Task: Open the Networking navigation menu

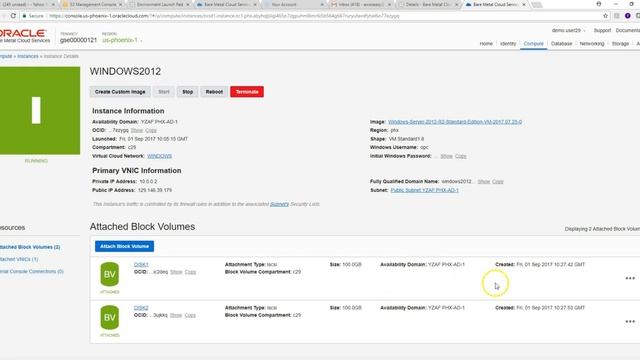Action: (x=591, y=44)
